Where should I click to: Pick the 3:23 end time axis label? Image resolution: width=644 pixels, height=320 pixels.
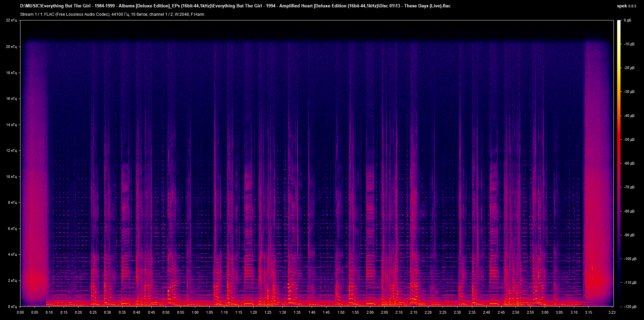[612, 312]
